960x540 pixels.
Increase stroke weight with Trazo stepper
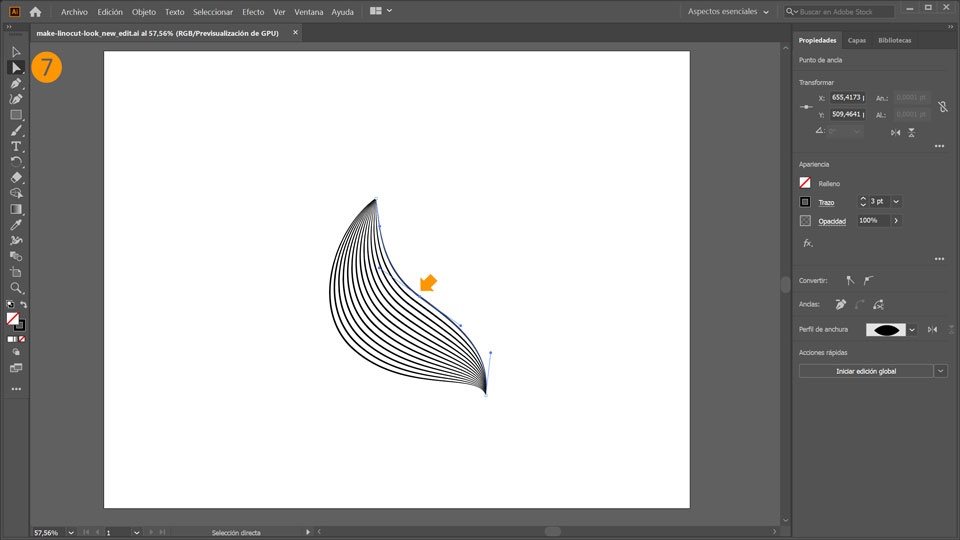point(863,198)
